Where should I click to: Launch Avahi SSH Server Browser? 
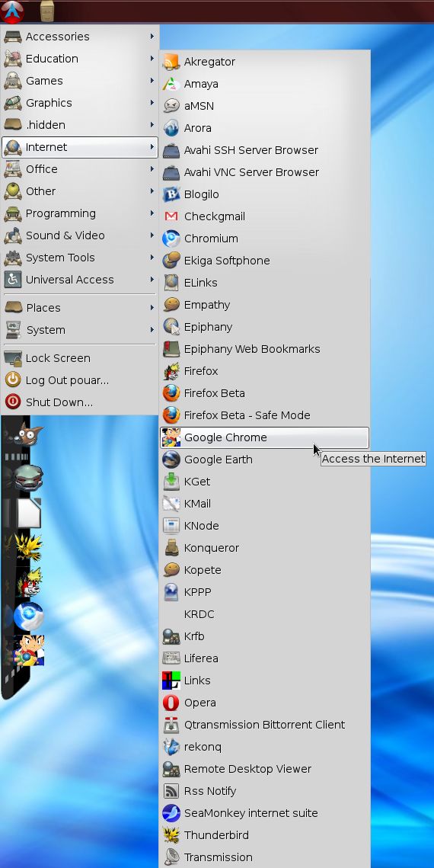pos(264,150)
